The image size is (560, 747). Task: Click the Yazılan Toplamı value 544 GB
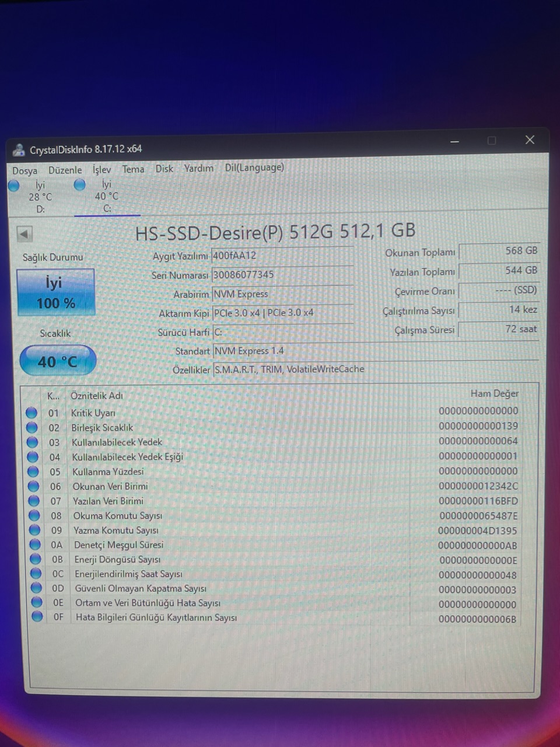(x=499, y=271)
